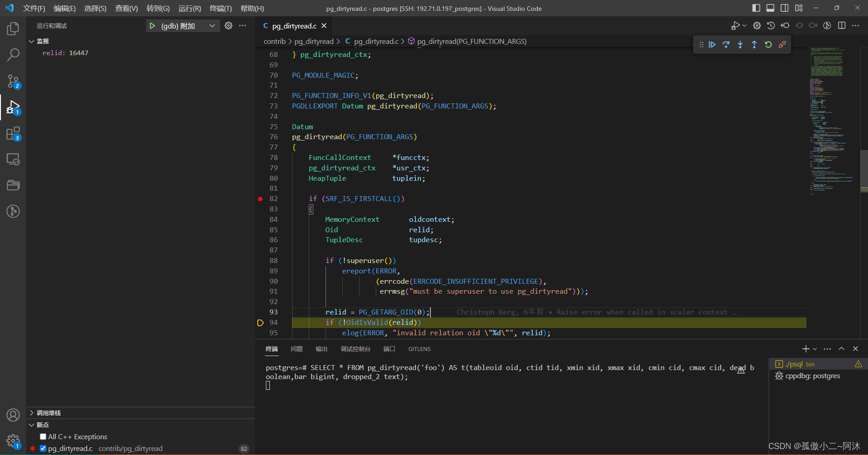Viewport: 868px width, 455px height.
Task: Open editor more actions ellipsis
Action: (855, 25)
